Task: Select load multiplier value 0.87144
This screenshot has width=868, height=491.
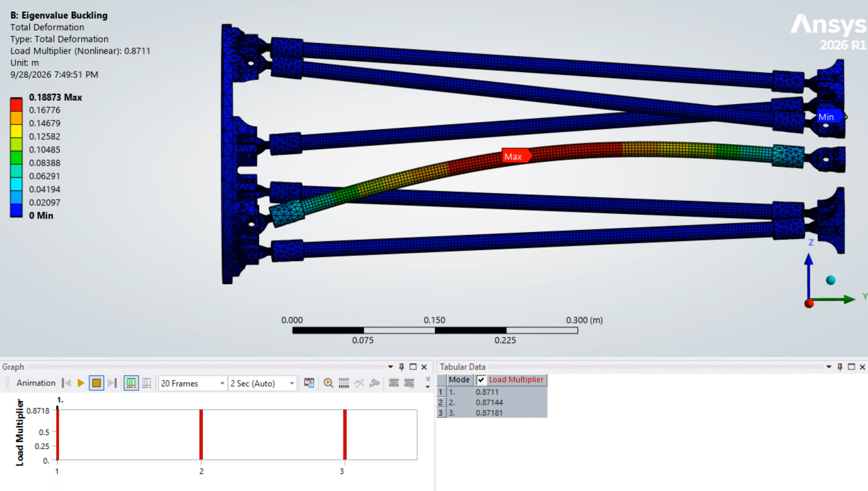Action: (489, 402)
